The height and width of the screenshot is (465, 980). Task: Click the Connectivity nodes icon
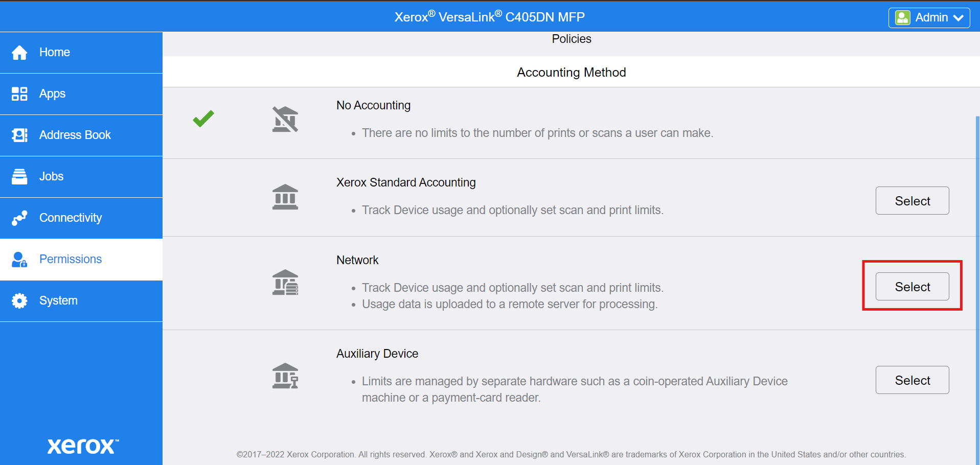pyautogui.click(x=19, y=218)
